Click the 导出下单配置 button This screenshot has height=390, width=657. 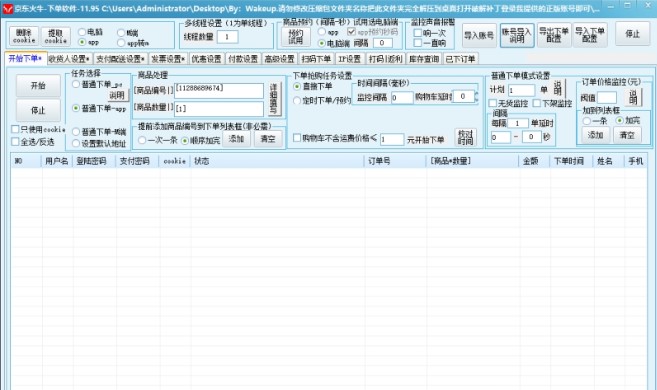[554, 34]
